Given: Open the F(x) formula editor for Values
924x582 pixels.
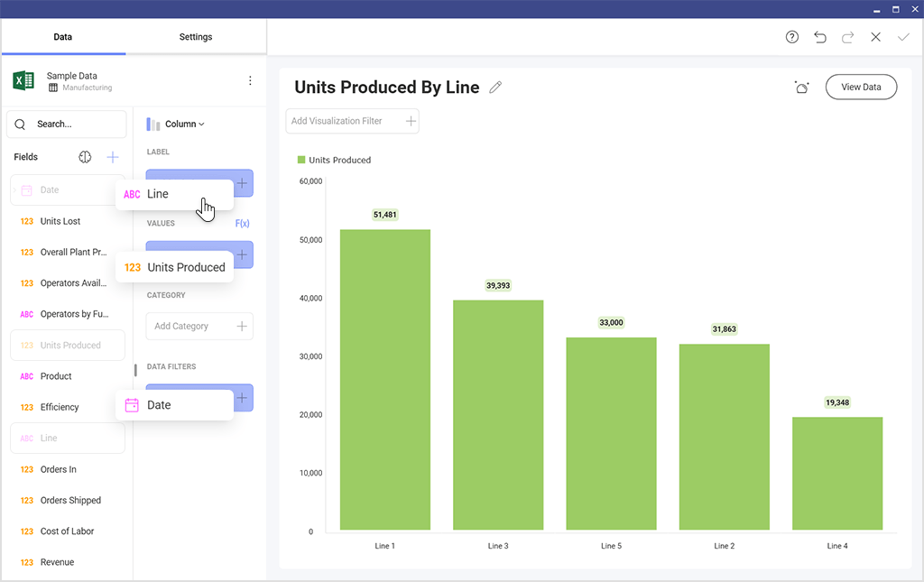Looking at the screenshot, I should (242, 223).
